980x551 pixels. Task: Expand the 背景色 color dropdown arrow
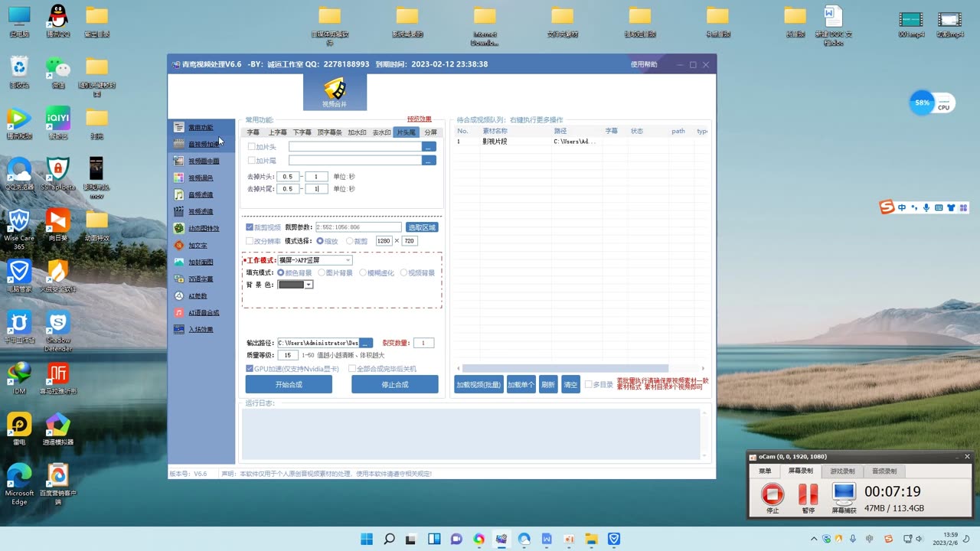309,285
